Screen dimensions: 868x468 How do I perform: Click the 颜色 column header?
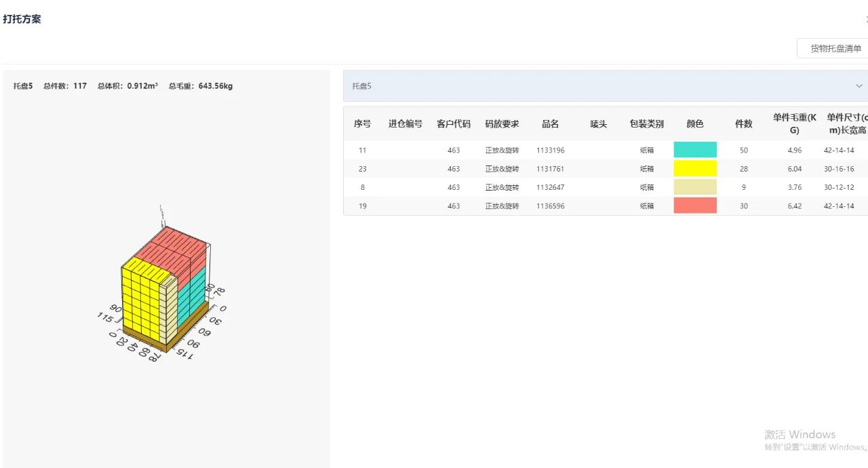coord(695,124)
